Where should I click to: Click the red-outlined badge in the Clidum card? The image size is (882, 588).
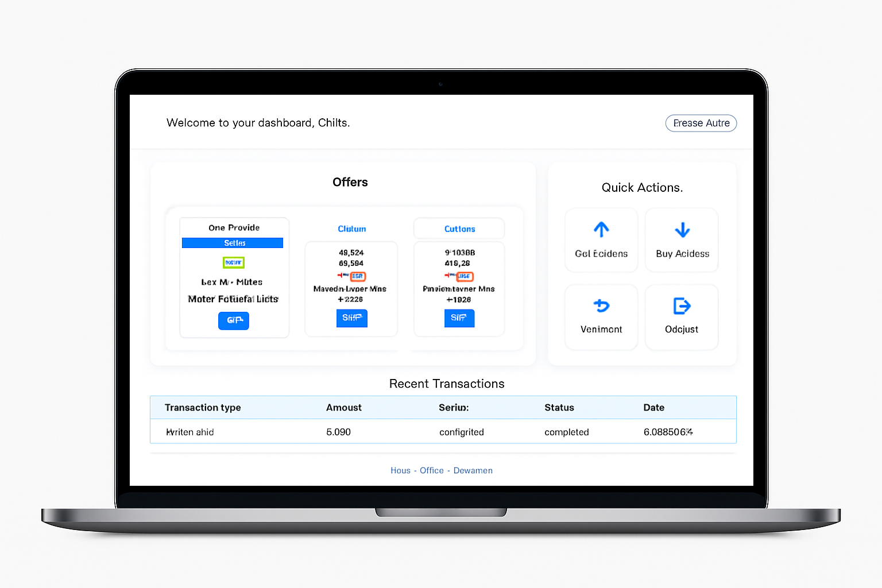(x=357, y=276)
